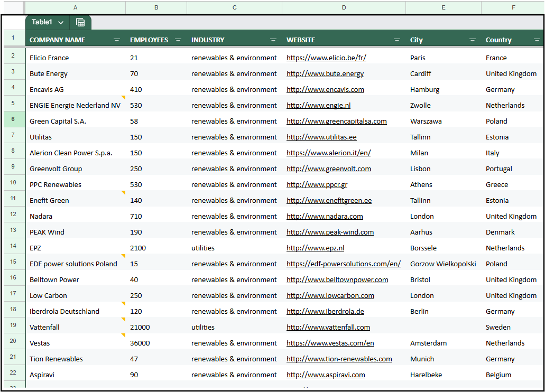Open COMPANY NAME column filter icon
Image resolution: width=545 pixels, height=392 pixels.
117,40
